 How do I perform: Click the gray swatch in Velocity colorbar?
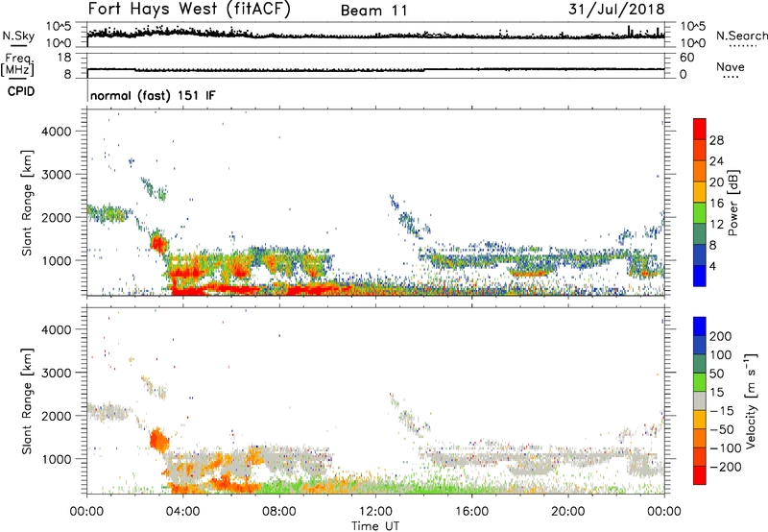click(x=700, y=401)
